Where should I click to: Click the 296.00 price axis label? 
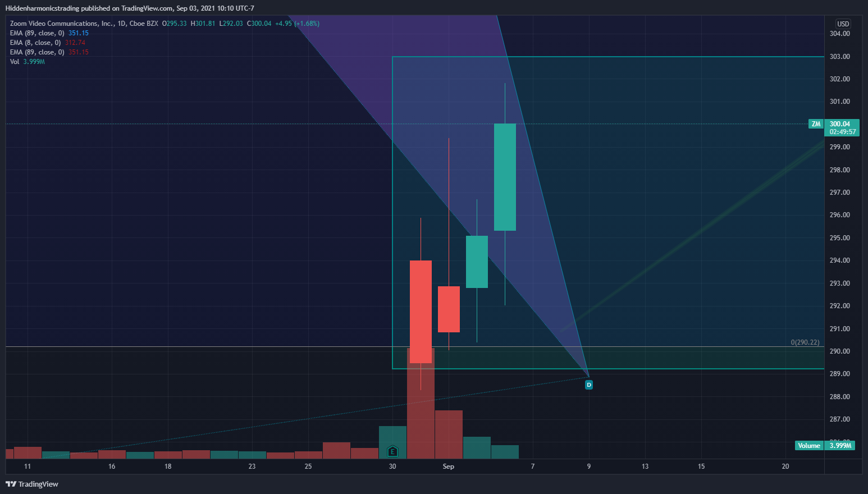pyautogui.click(x=840, y=215)
